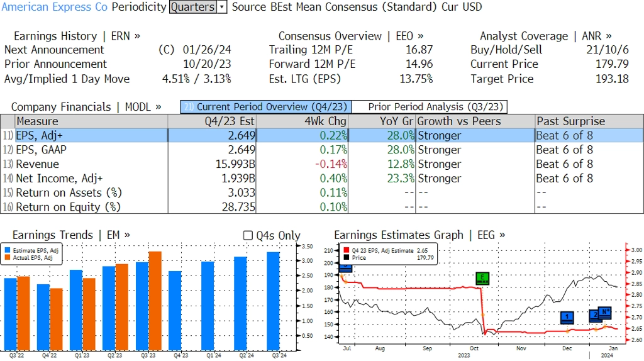
Task: Open Analyst Coverage ANR link
Action: (545, 36)
